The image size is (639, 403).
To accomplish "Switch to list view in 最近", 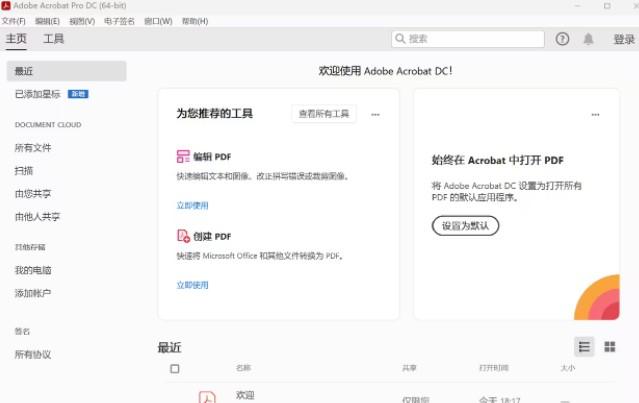I will [x=584, y=347].
